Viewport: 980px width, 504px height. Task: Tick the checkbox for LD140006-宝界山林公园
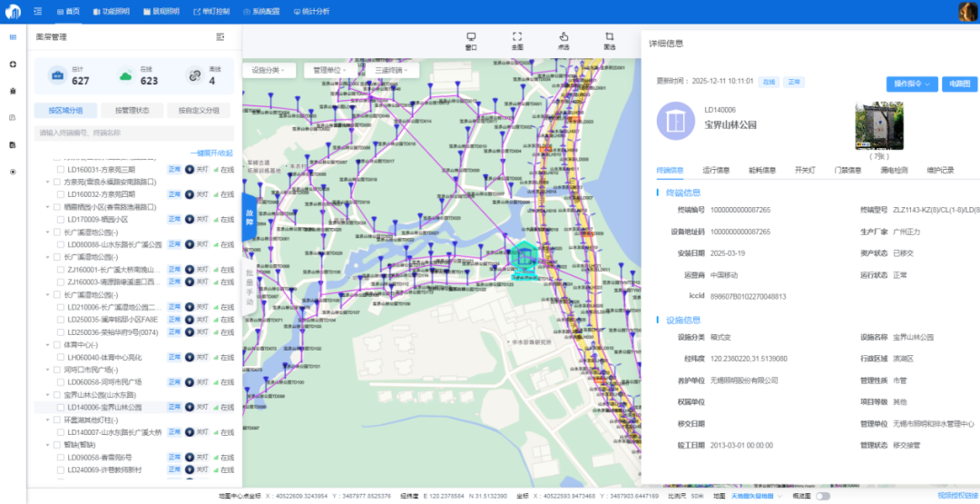[x=60, y=408]
